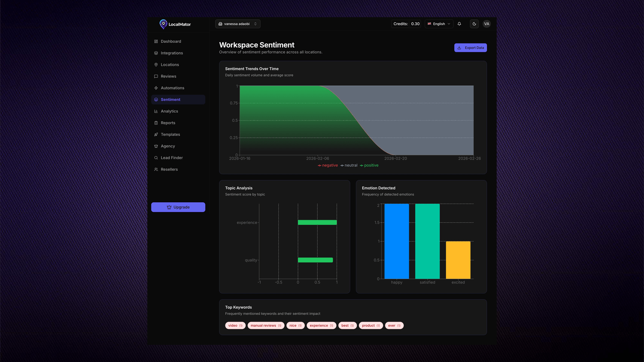644x362 pixels.
Task: Open the vanessa adaobi workspace switcher
Action: tap(237, 24)
